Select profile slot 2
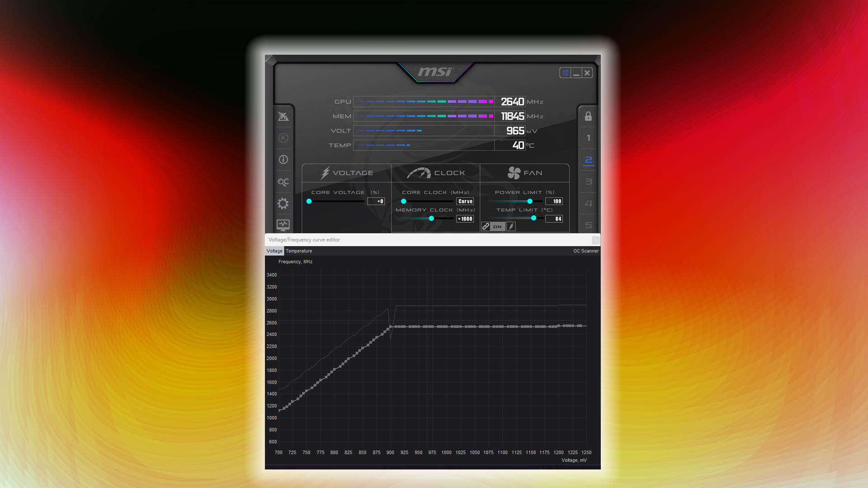 (588, 160)
